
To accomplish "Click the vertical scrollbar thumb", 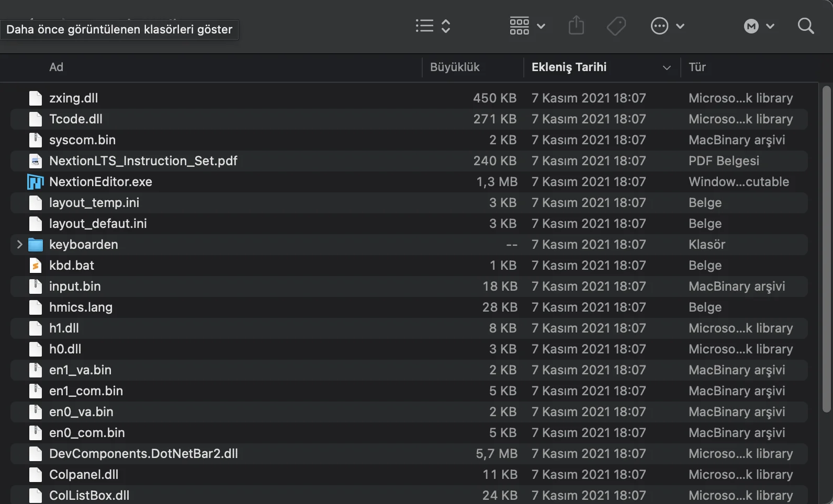I will [x=826, y=249].
